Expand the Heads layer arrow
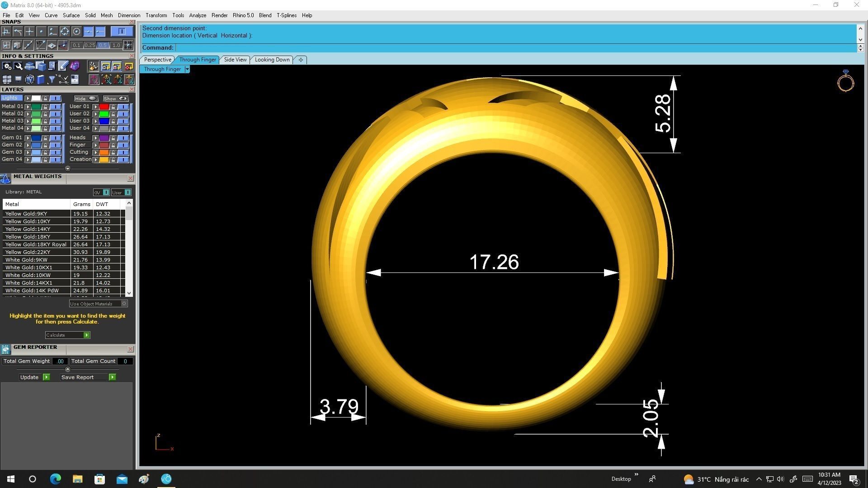Viewport: 868px width, 488px height. (x=95, y=138)
